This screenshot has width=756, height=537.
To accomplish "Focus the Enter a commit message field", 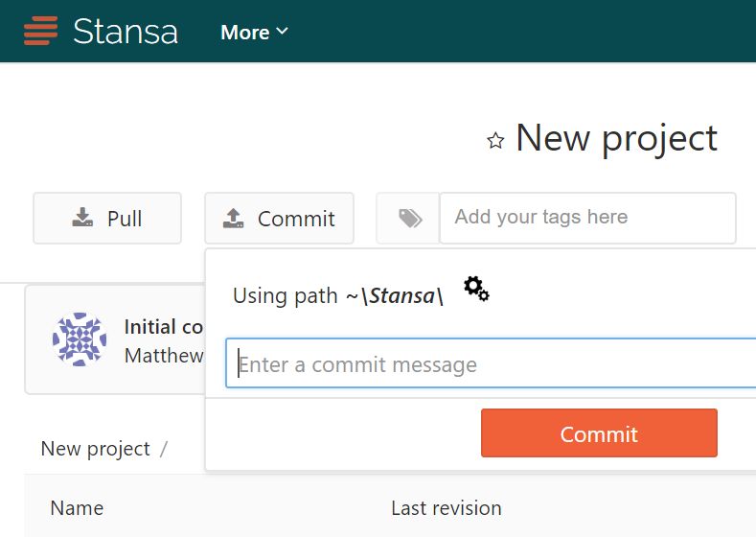I will click(x=491, y=363).
